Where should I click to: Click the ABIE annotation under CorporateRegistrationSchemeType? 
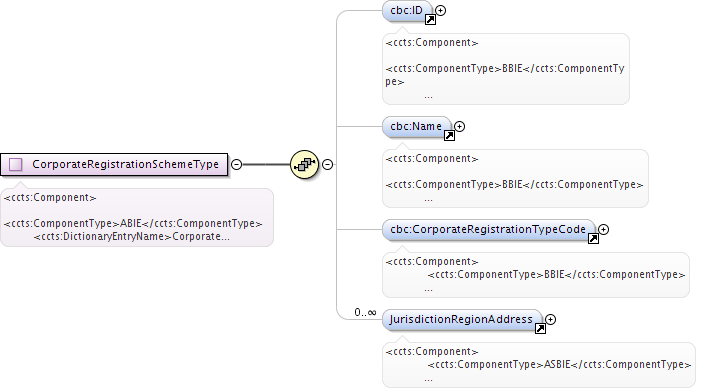[x=137, y=217]
